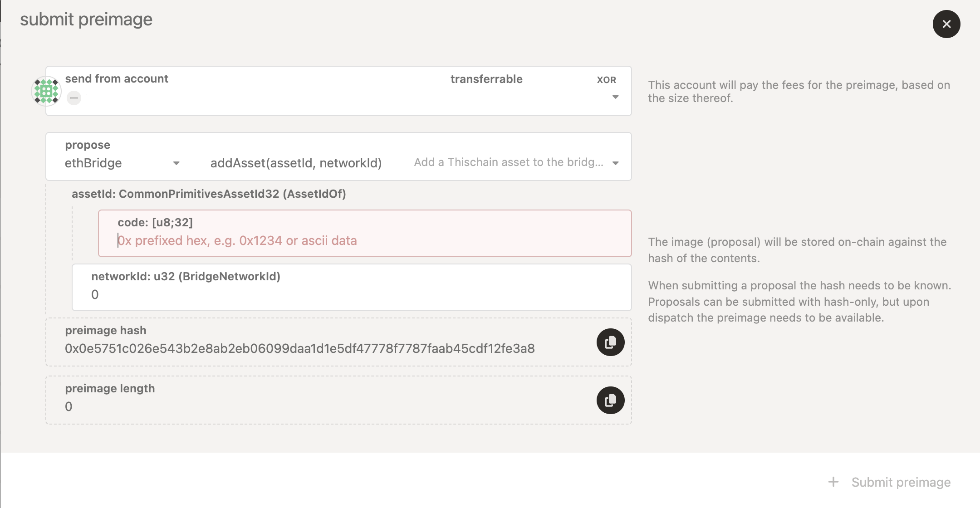Click the networkId u32 input field
Image resolution: width=980 pixels, height=508 pixels.
352,288
